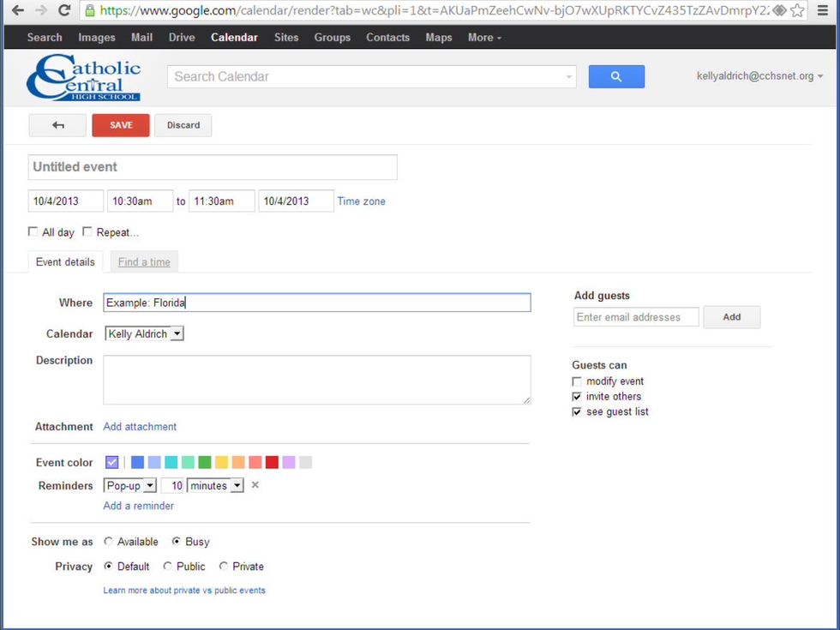Select the Private privacy option
840x630 pixels.
(224, 567)
